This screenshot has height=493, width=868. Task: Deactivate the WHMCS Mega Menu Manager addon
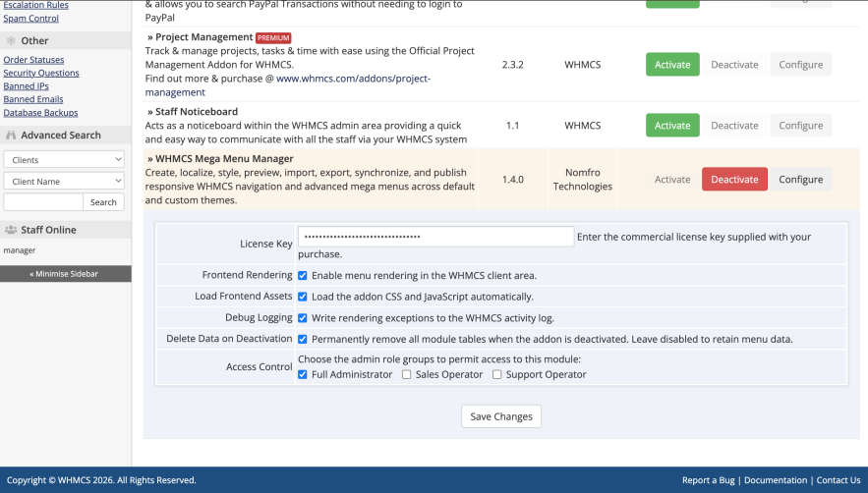tap(734, 180)
